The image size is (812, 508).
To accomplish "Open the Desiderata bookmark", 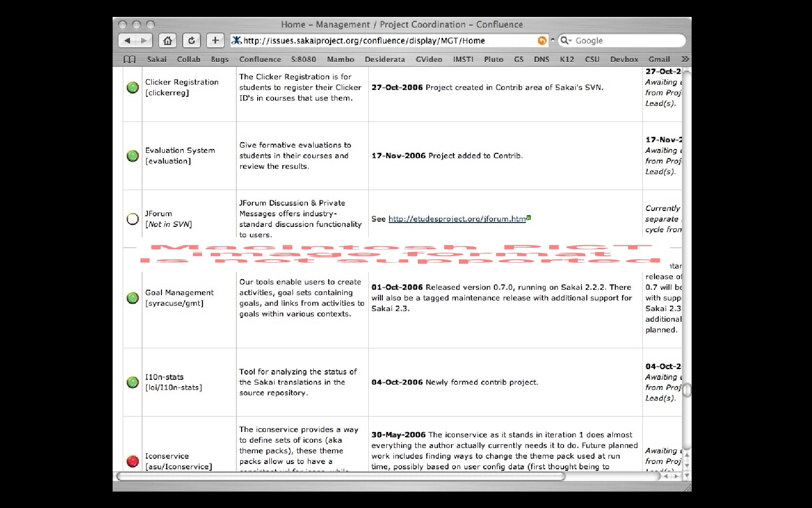I will coord(385,59).
